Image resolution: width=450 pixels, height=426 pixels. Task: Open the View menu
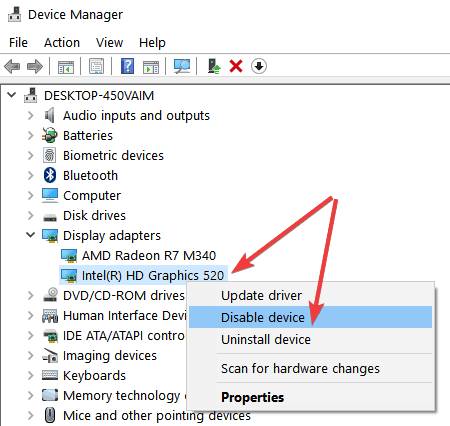109,43
